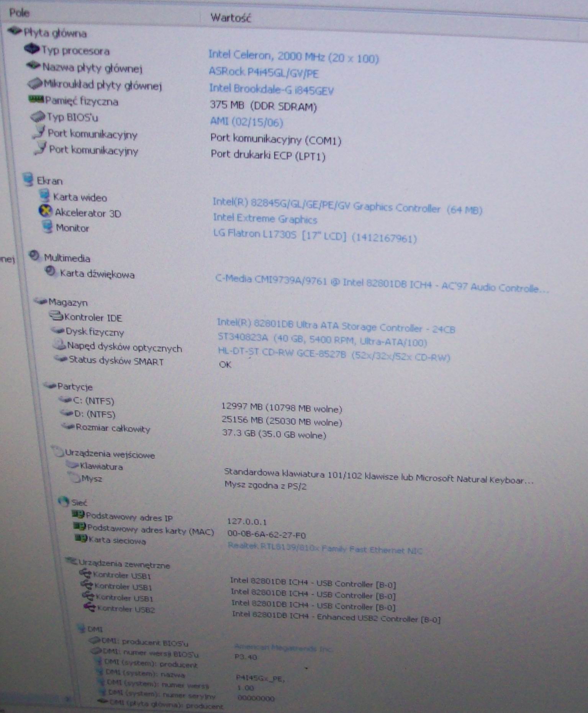Click the Karta dźwiękowa speaker icon
This screenshot has height=713, width=588.
[51, 271]
